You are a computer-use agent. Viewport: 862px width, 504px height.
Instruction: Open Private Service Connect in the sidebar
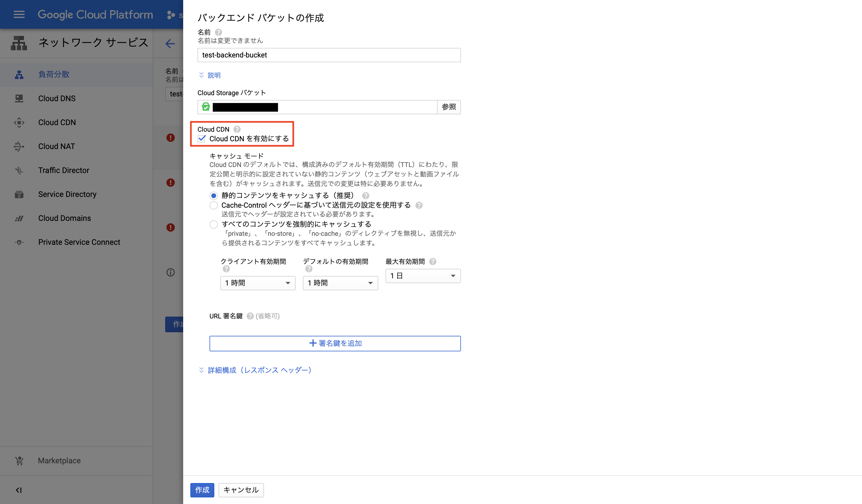tap(79, 242)
